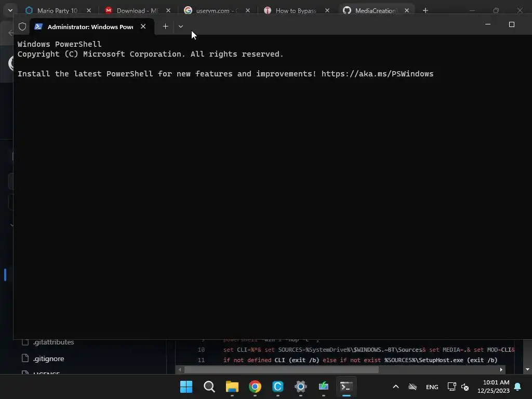Click the code view scroll-right arrow
532x399 pixels.
(501, 369)
